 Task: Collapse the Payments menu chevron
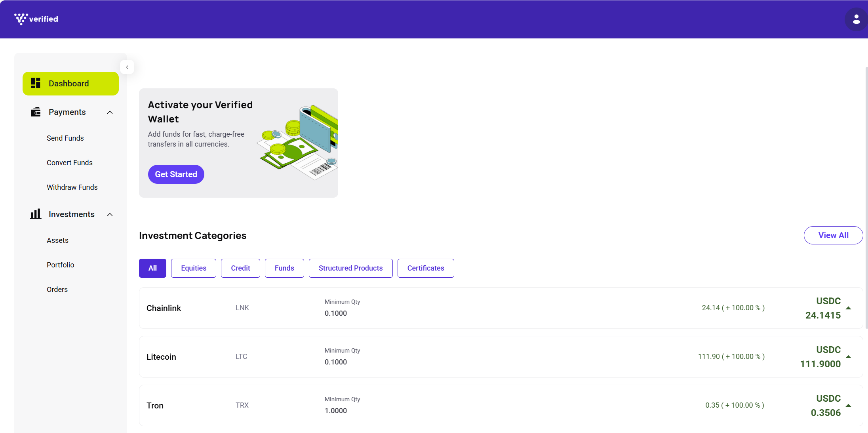coord(110,113)
